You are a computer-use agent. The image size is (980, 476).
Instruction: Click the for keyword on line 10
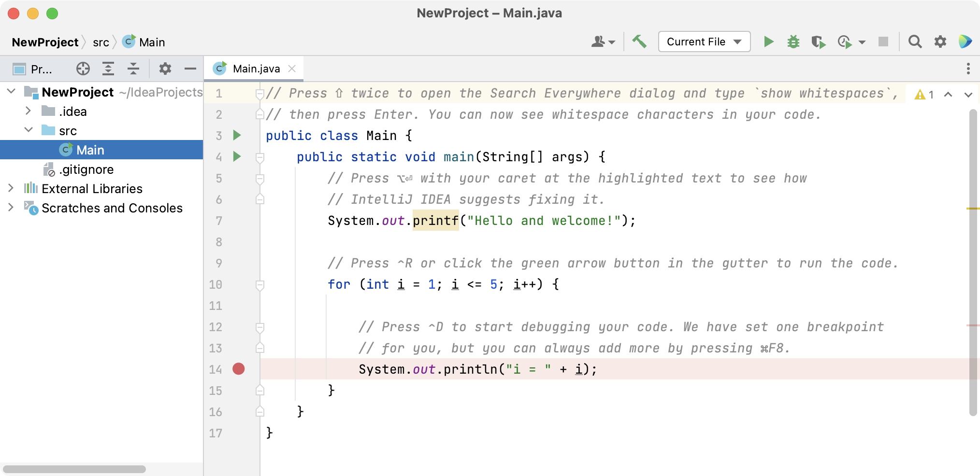[x=339, y=284]
